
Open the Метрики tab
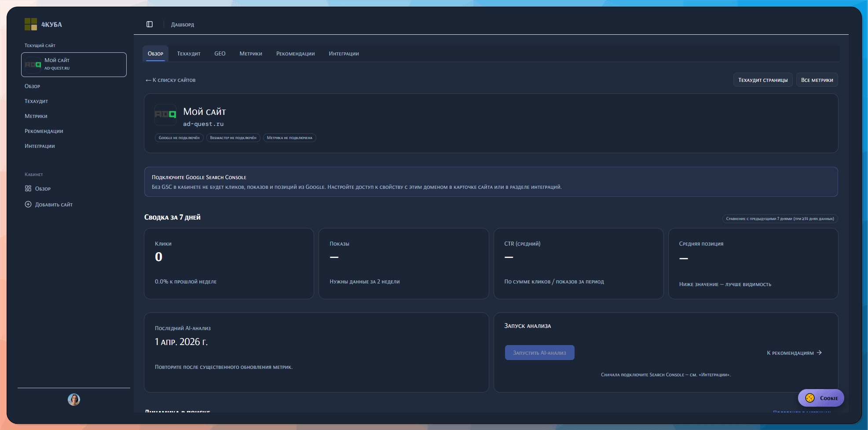click(x=251, y=54)
